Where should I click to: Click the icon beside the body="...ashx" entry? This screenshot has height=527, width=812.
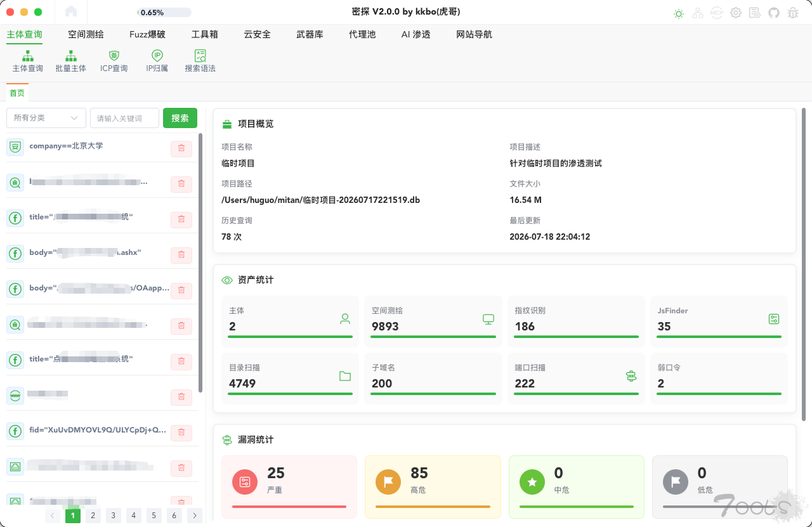click(x=15, y=254)
